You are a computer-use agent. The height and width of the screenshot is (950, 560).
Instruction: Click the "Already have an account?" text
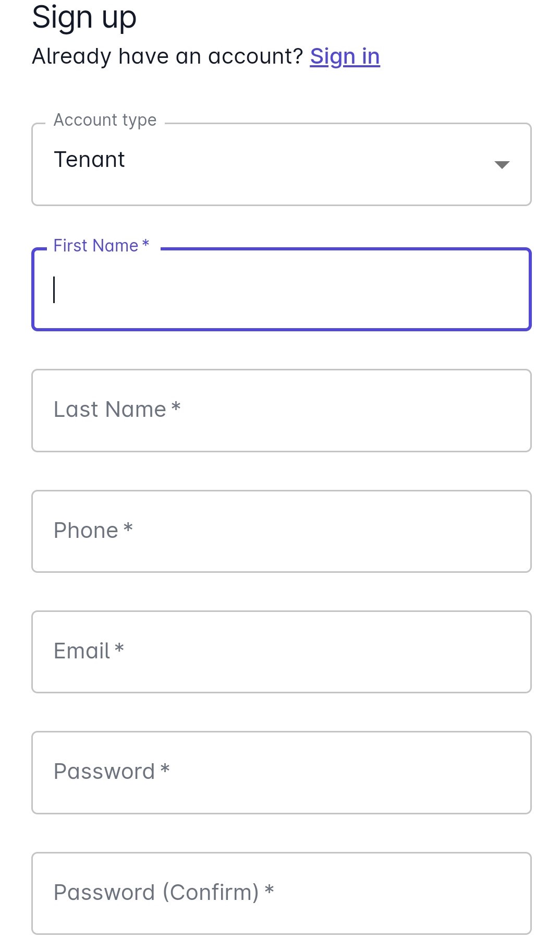[167, 56]
